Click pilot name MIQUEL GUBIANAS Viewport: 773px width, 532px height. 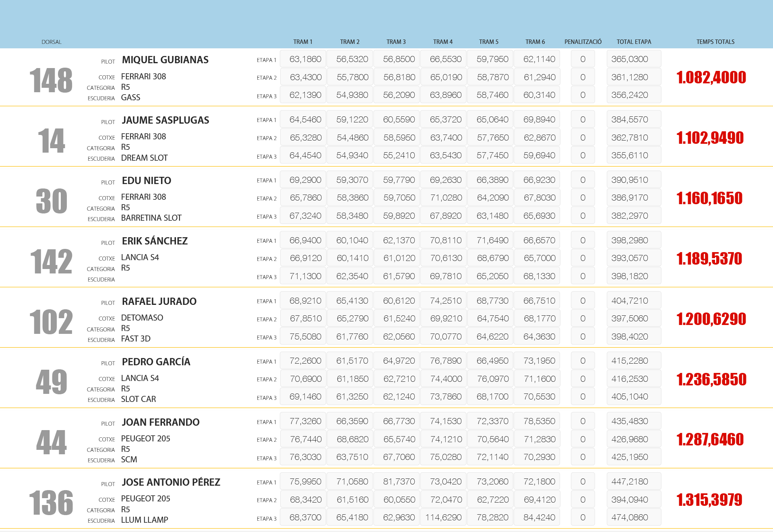[165, 60]
